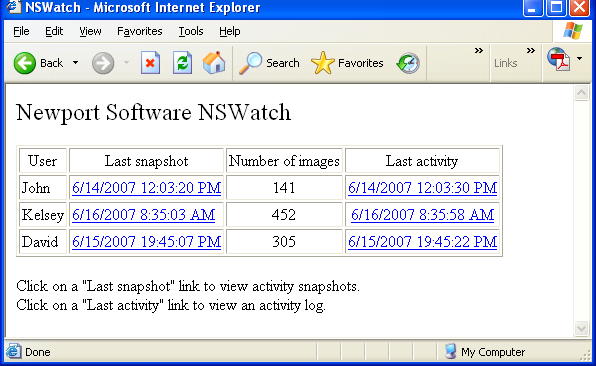Screen dimensions: 596x366
Task: Click the Adobe PDF convert icon
Action: 559,59
